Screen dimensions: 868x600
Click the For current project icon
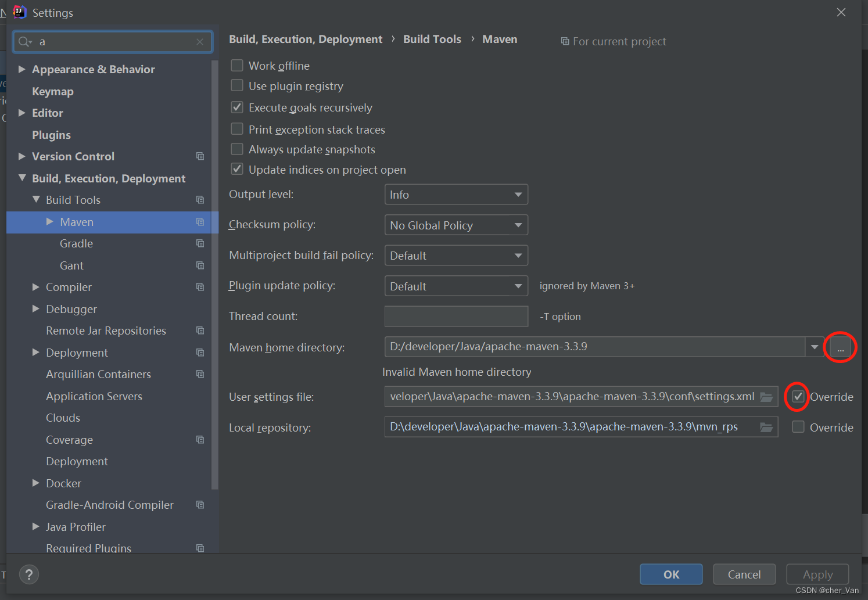tap(565, 41)
